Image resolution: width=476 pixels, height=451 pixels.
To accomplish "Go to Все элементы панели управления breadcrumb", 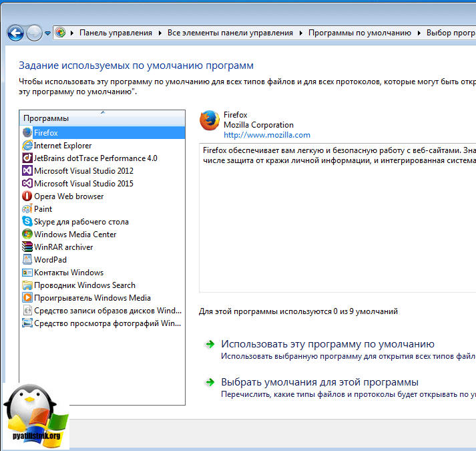I will point(230,33).
